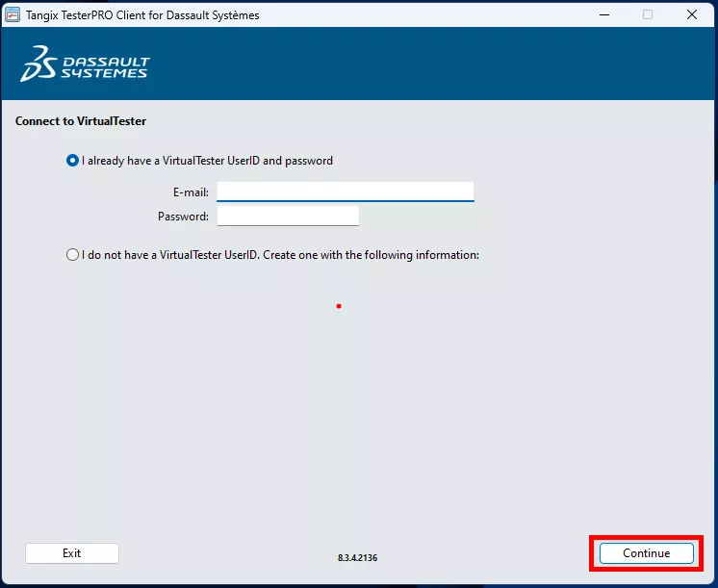The width and height of the screenshot is (718, 588).
Task: Click the "Connect to VirtualTester" heading
Action: [81, 121]
